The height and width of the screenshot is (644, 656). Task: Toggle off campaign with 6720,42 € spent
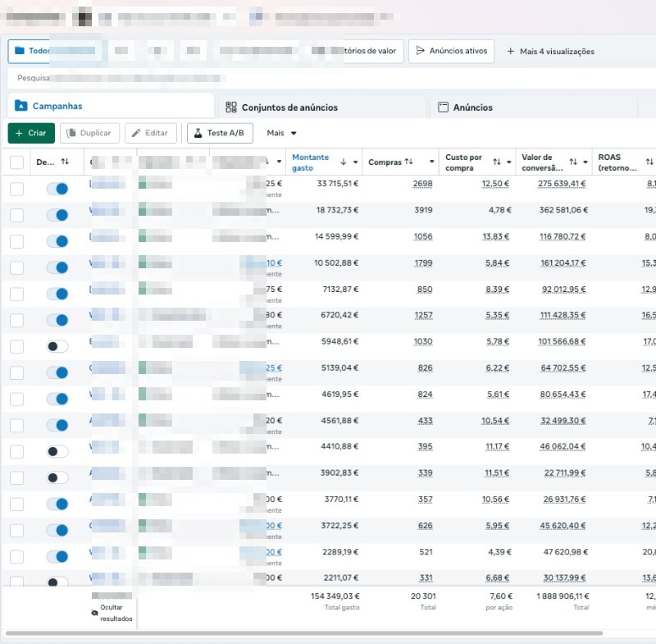(x=57, y=320)
